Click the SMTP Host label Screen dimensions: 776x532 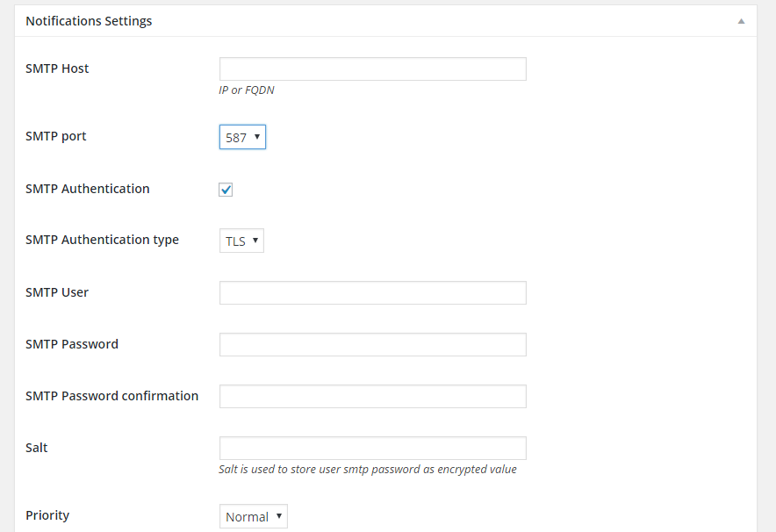point(57,68)
